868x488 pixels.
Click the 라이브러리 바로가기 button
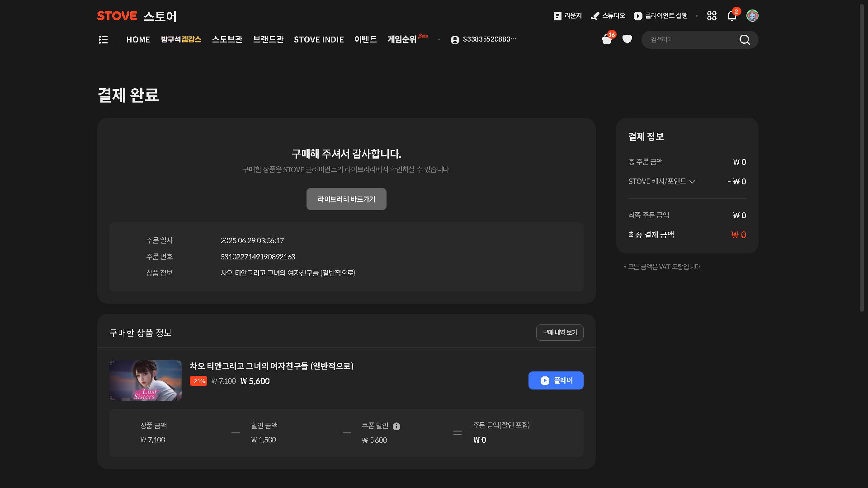(x=346, y=199)
